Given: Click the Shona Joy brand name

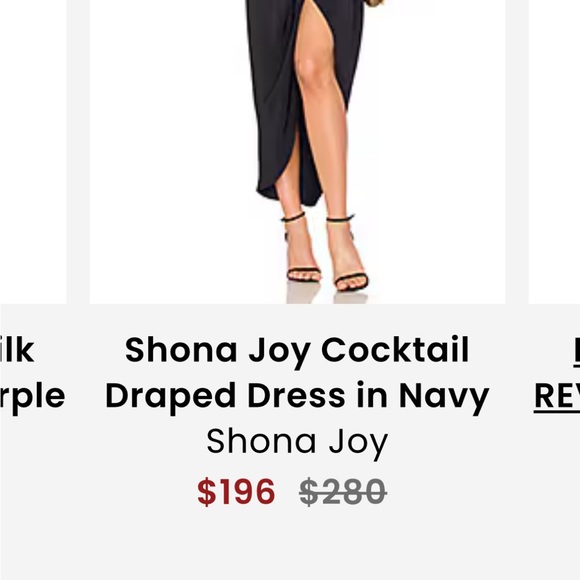Looking at the screenshot, I should pyautogui.click(x=297, y=442).
